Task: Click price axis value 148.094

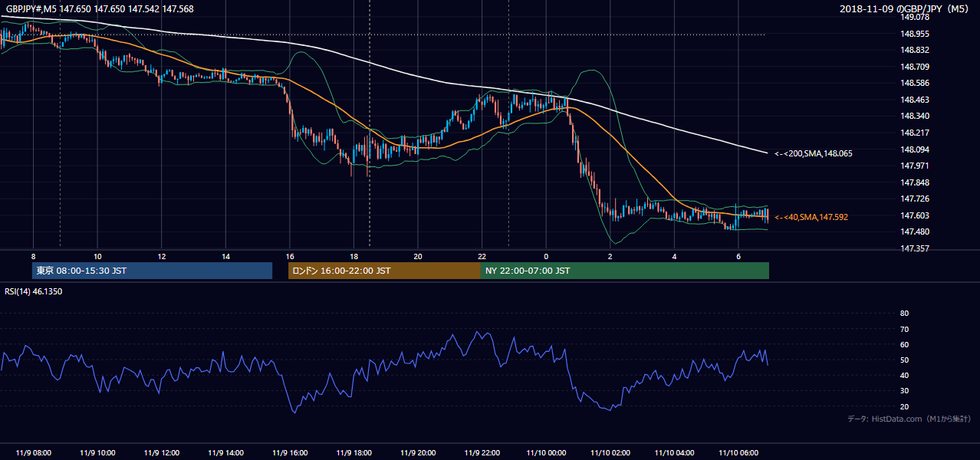Action: point(916,149)
